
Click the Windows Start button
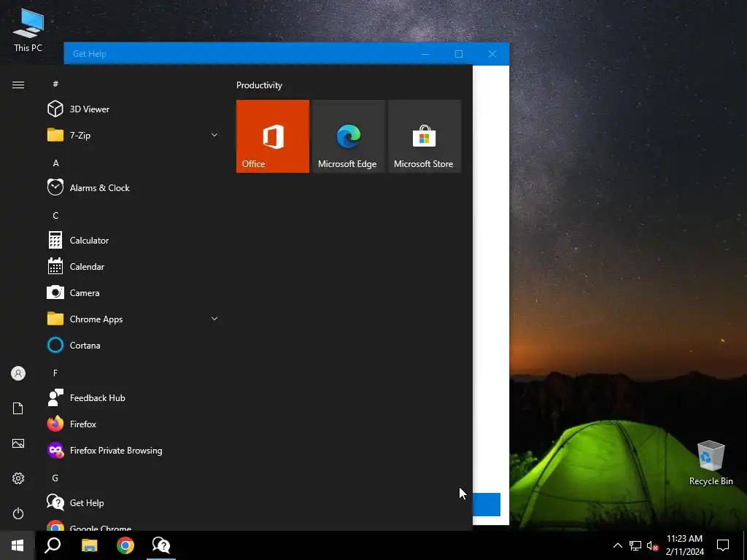(x=18, y=545)
